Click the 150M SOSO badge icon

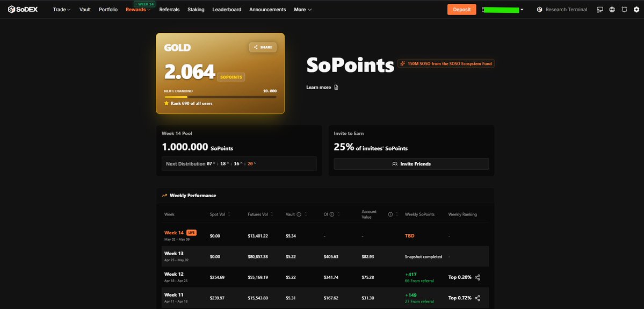pos(403,64)
